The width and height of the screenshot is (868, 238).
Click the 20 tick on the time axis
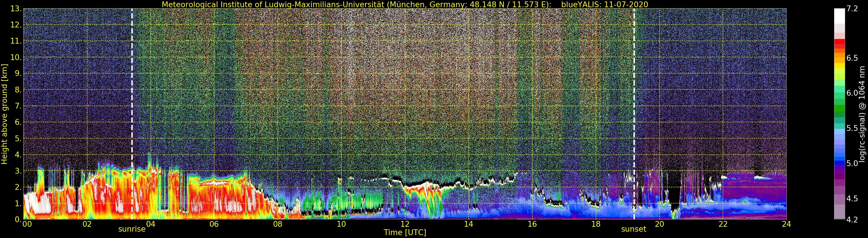point(659,224)
